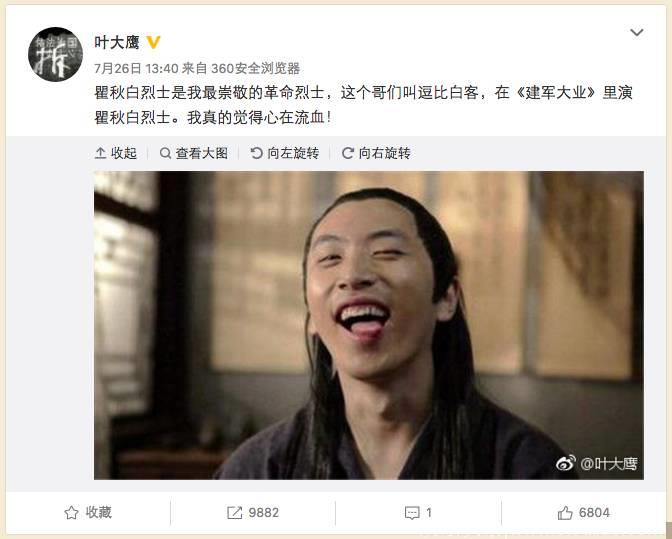View the large image via 查看大图
The width and height of the screenshot is (672, 539).
[x=193, y=153]
